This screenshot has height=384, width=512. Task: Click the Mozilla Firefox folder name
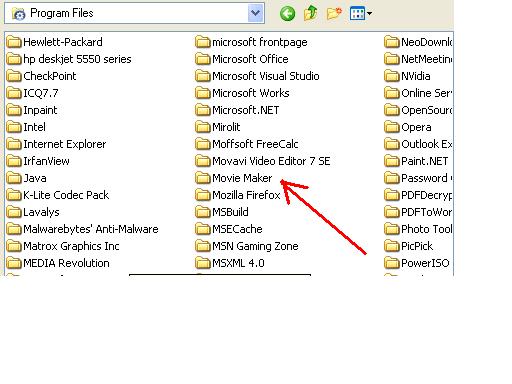246,195
